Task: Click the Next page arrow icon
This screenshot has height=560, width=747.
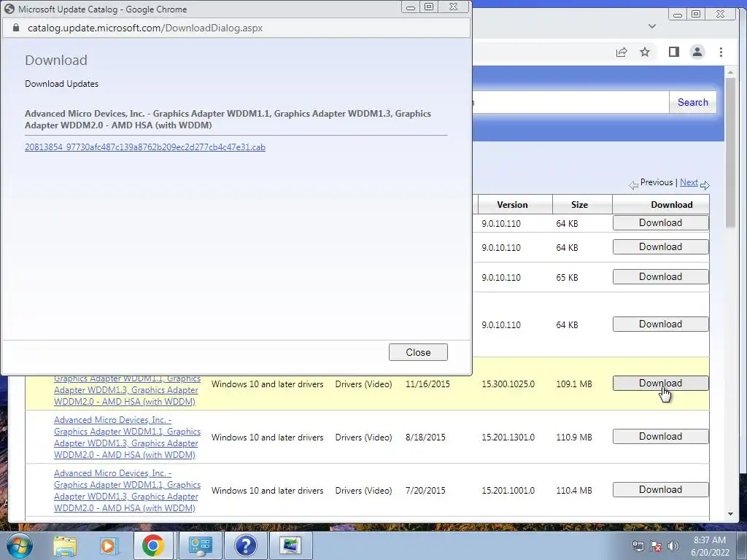Action: click(705, 184)
